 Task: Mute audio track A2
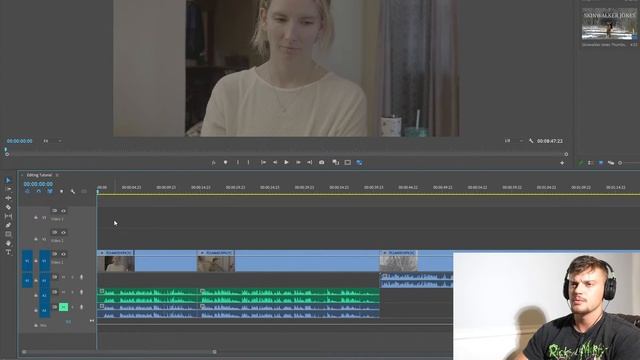coord(63,292)
